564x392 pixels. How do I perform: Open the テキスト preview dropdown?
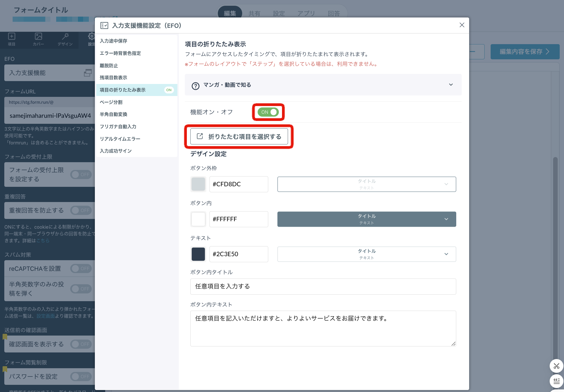(x=367, y=254)
